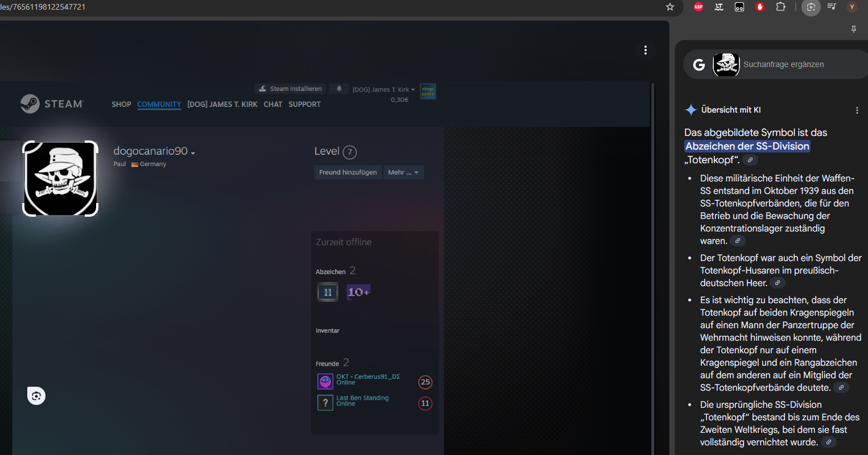The height and width of the screenshot is (455, 868).
Task: Go to the SHOP menu in Steam
Action: click(x=121, y=105)
